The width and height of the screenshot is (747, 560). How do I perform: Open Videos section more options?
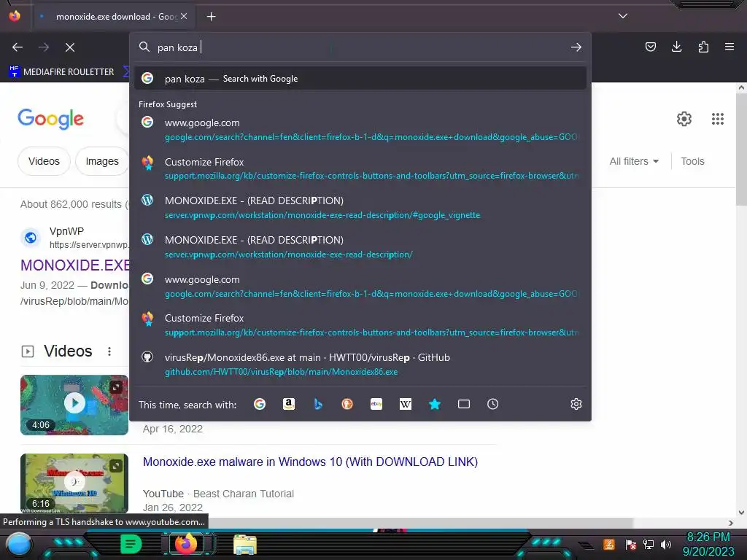tap(109, 351)
